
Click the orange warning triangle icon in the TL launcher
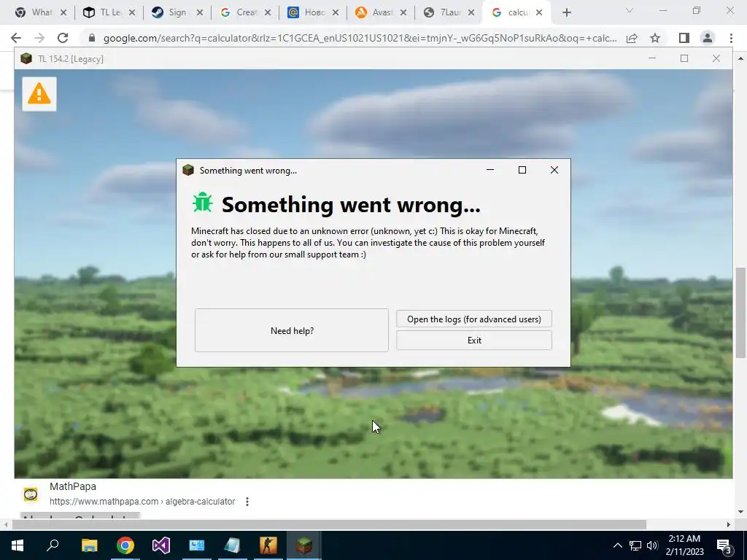pos(39,94)
